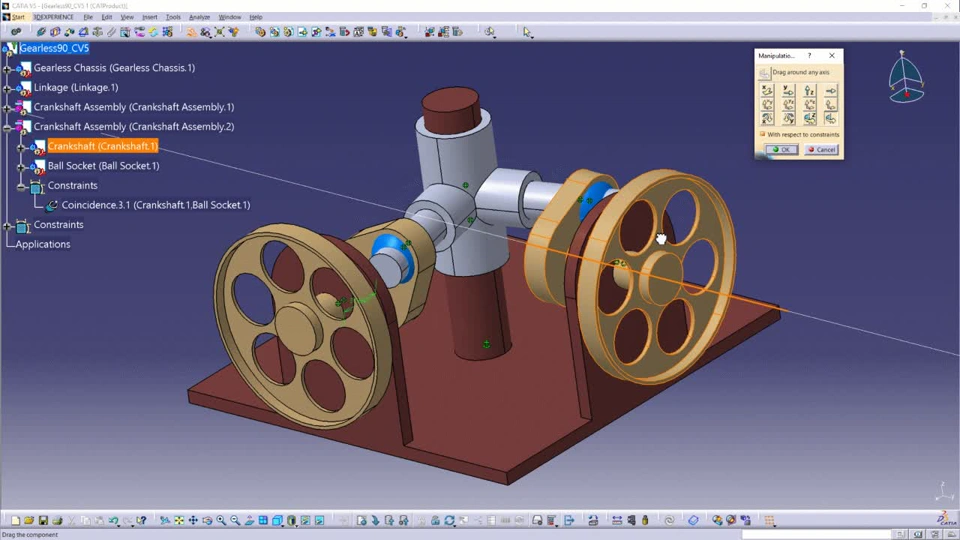This screenshot has height=540, width=960.
Task: Confirm manipulation with OK button
Action: [x=782, y=149]
